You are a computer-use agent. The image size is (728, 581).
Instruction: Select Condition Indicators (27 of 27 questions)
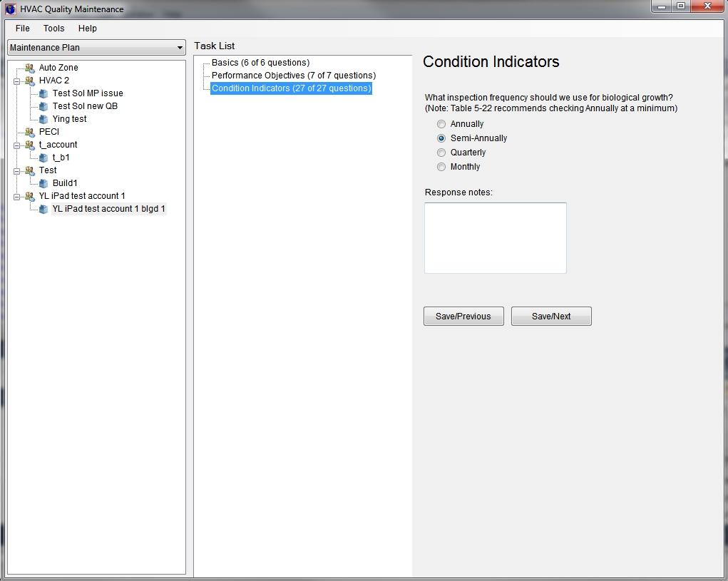coord(291,88)
